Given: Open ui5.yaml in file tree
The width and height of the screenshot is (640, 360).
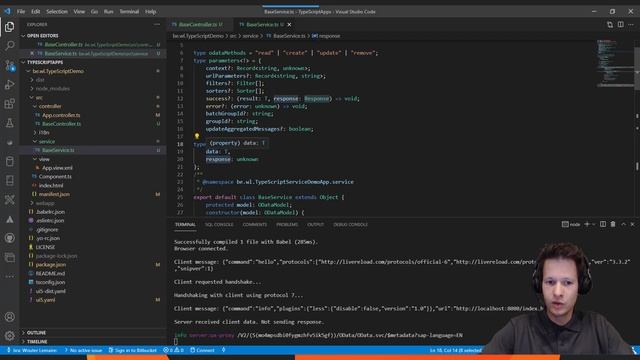Looking at the screenshot, I should [x=45, y=300].
